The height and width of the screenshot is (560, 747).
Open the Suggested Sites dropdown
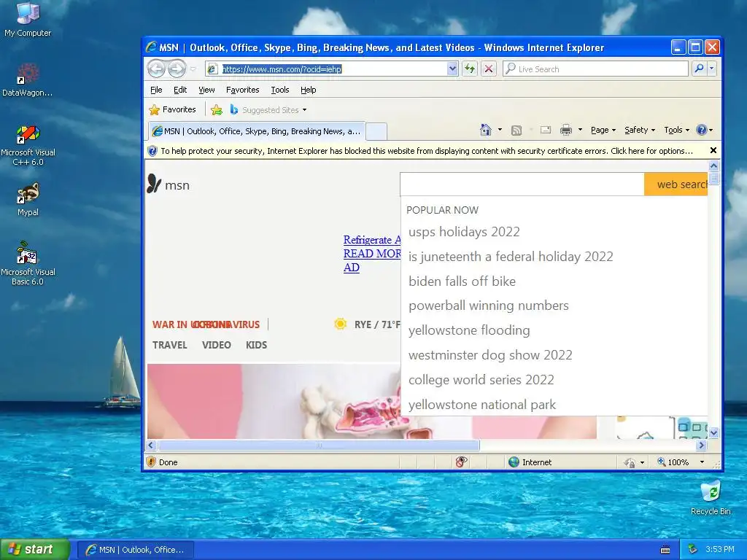click(x=268, y=110)
